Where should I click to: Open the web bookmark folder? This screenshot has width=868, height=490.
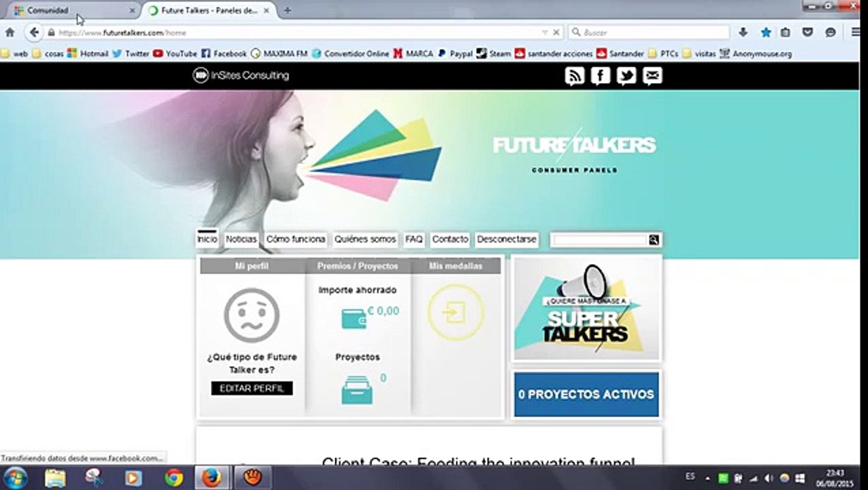point(14,53)
